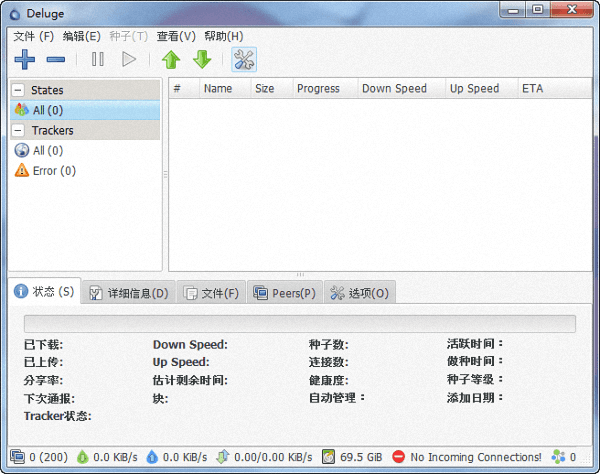Open the 帮助(H) menu

[224, 36]
